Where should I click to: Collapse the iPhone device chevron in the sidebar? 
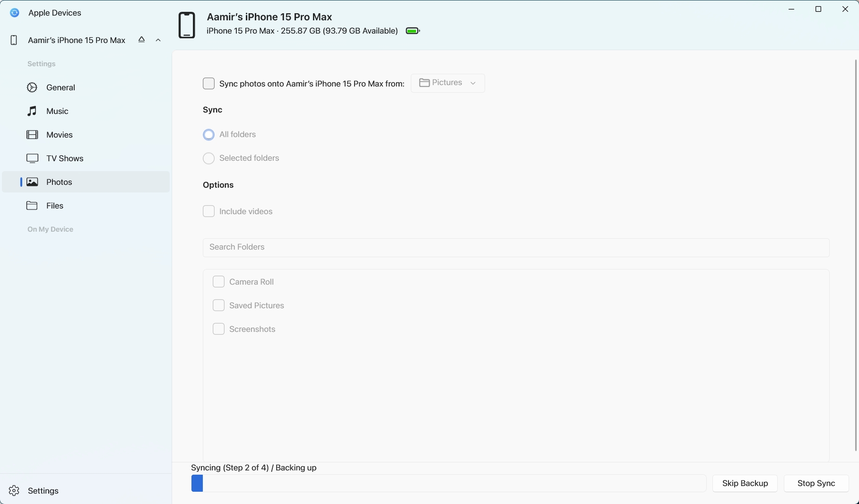[x=158, y=41]
